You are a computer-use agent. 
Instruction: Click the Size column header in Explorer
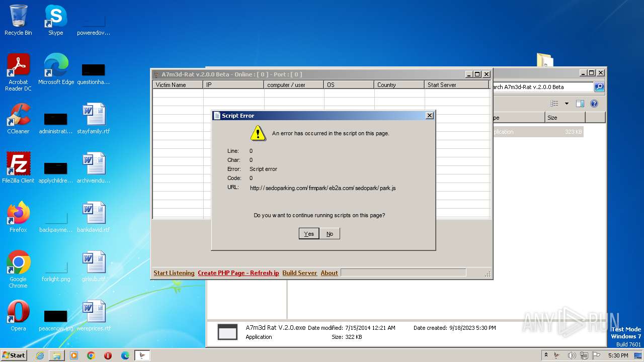coord(565,118)
